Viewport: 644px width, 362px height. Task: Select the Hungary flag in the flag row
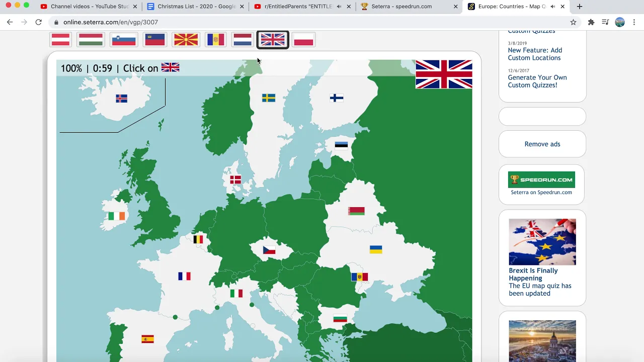pyautogui.click(x=91, y=40)
